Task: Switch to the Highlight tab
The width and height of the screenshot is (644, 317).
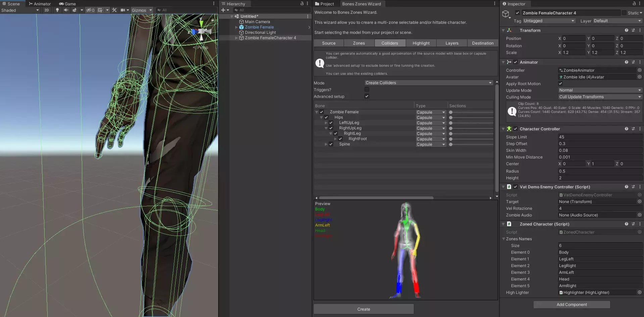Action: [x=421, y=43]
